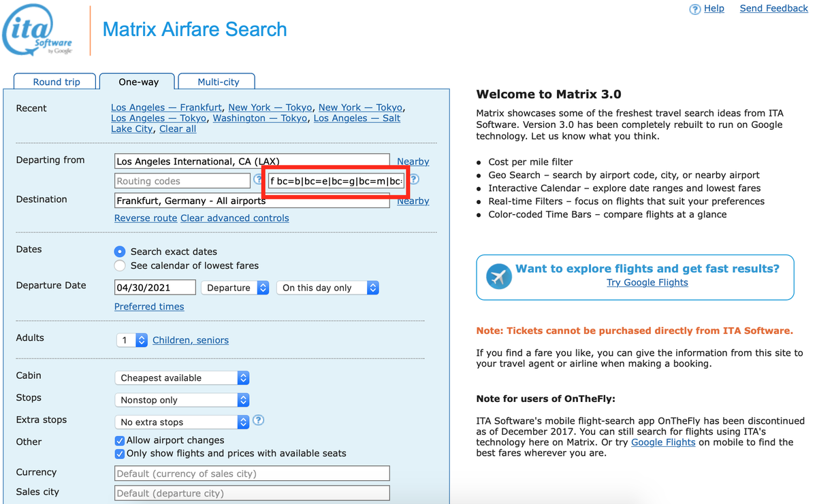The width and height of the screenshot is (817, 504).
Task: Expand the Stops dropdown showing Nonstop only
Action: coord(182,400)
